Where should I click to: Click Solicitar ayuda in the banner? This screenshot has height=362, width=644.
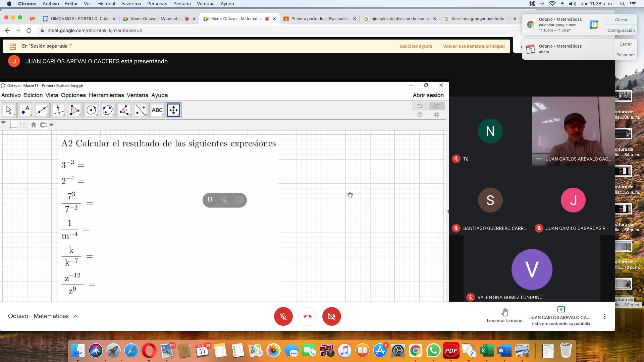tap(416, 46)
